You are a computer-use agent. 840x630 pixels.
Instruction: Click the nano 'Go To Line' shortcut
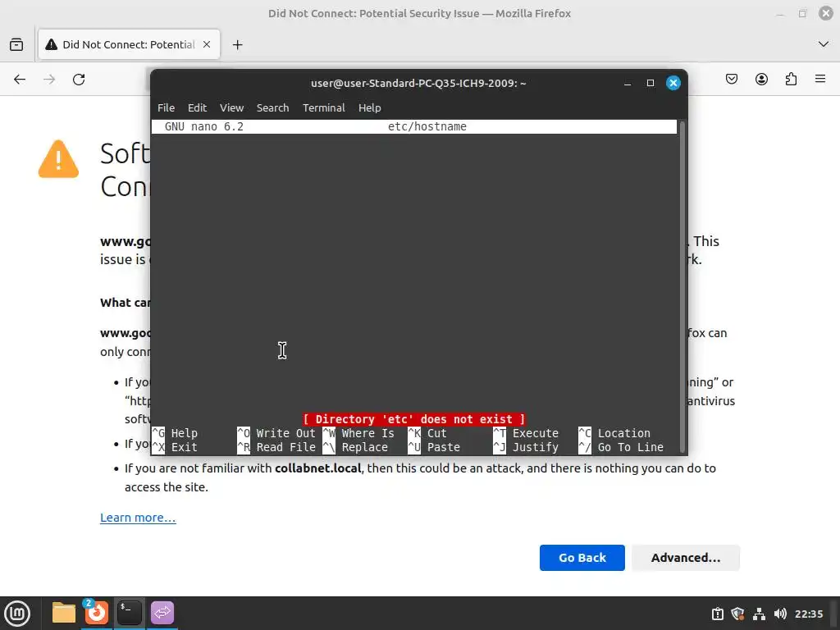pos(621,447)
